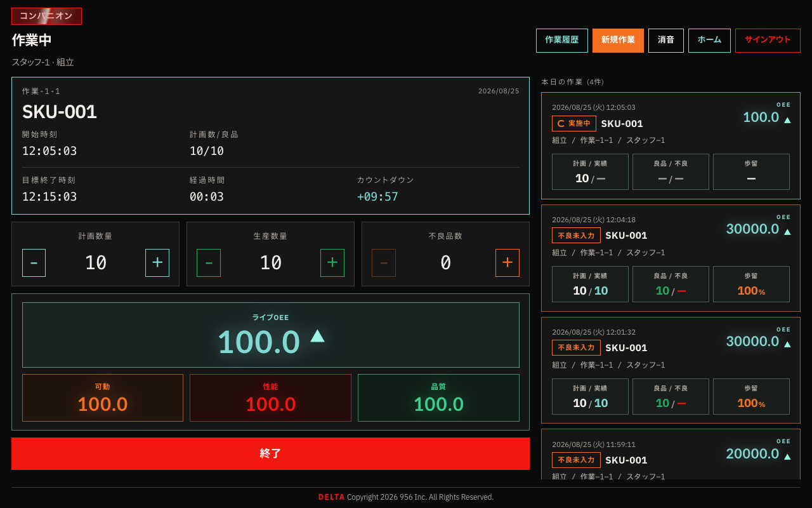Click the 計画/実績 box on the 12:05:03 card

[590, 171]
